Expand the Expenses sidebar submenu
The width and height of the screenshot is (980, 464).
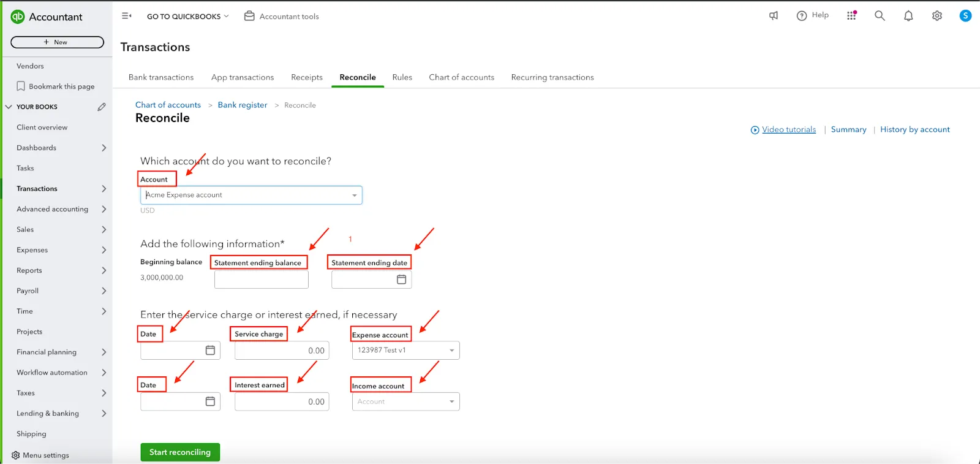104,250
